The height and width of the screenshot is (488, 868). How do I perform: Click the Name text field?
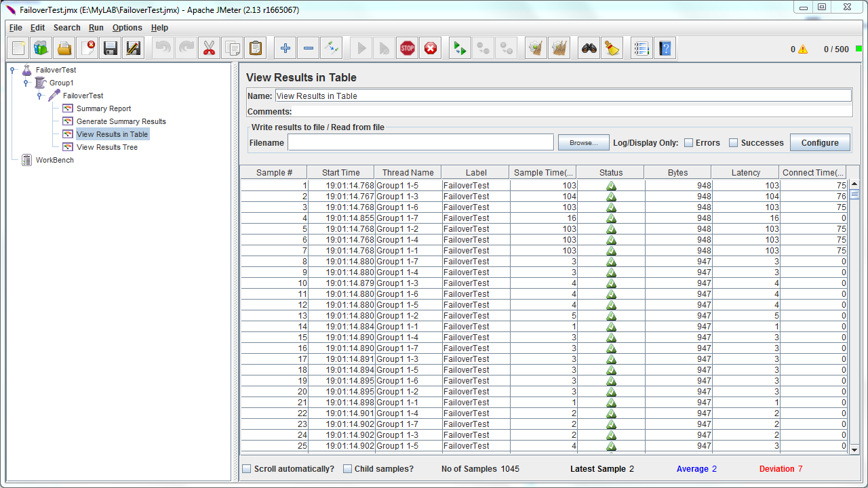click(563, 96)
